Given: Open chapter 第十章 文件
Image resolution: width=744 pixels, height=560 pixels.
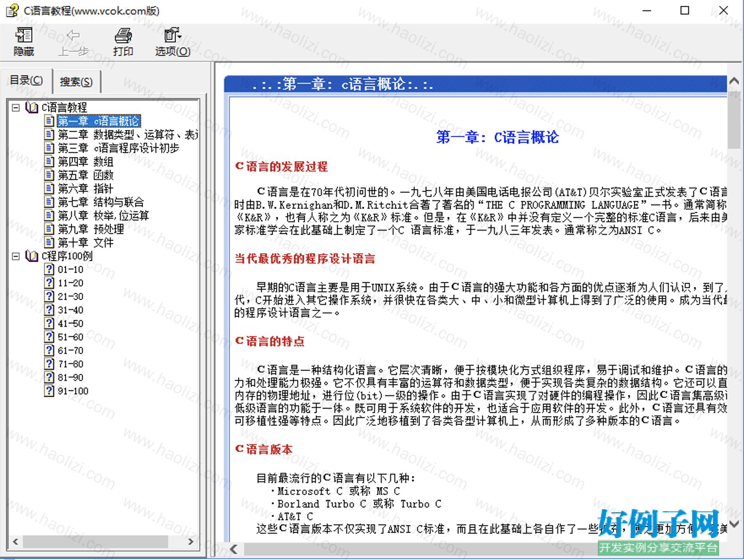Looking at the screenshot, I should [85, 242].
